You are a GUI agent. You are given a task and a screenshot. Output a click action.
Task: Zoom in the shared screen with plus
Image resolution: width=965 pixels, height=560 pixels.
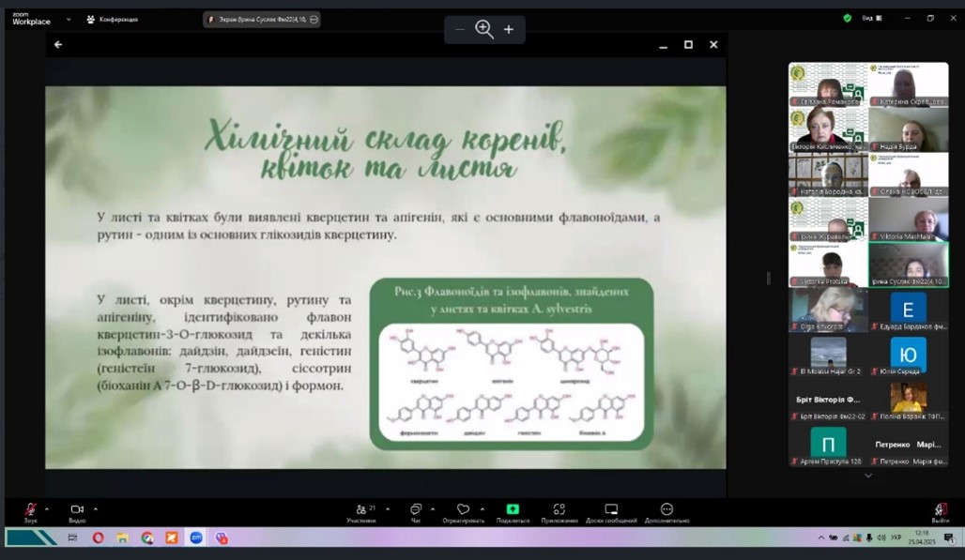[x=509, y=29]
